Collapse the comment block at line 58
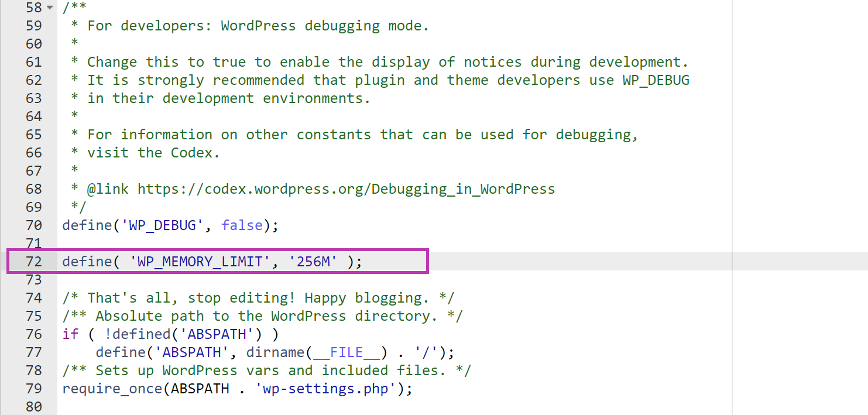This screenshot has height=415, width=868. point(50,8)
